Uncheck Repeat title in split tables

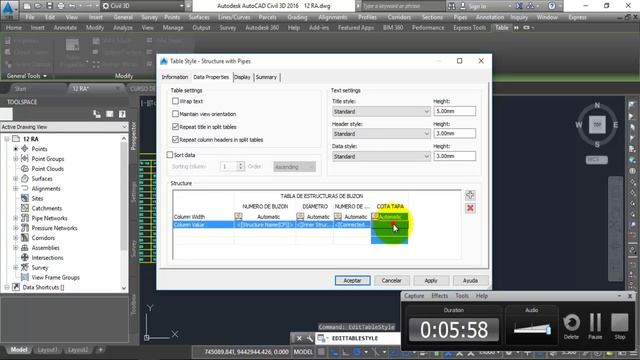tap(176, 127)
